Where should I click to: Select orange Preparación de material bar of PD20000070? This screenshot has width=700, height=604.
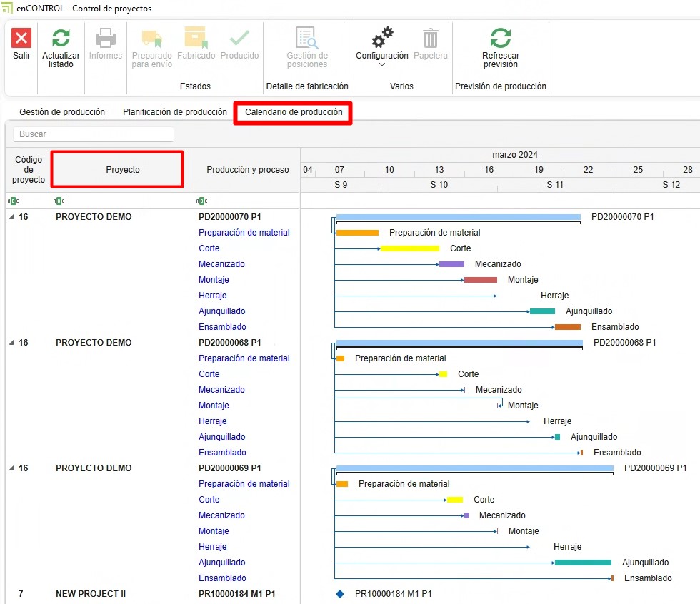(357, 233)
